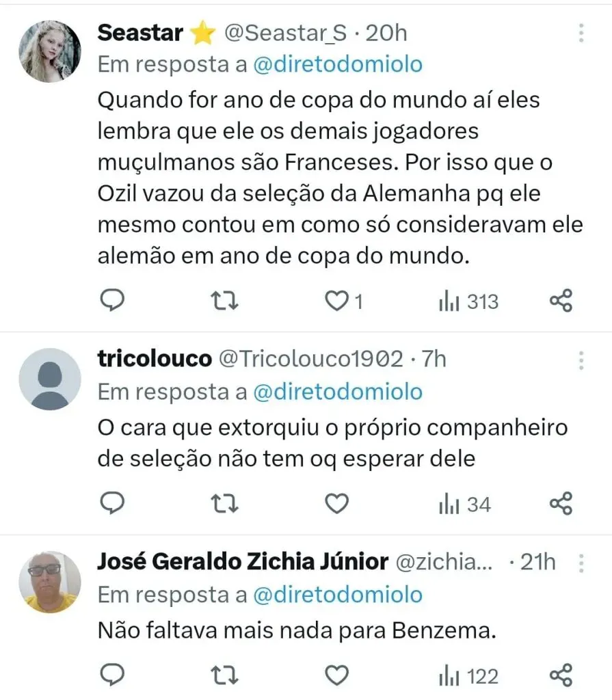Share José Geraldo's tweet with 122 views

click(x=561, y=675)
